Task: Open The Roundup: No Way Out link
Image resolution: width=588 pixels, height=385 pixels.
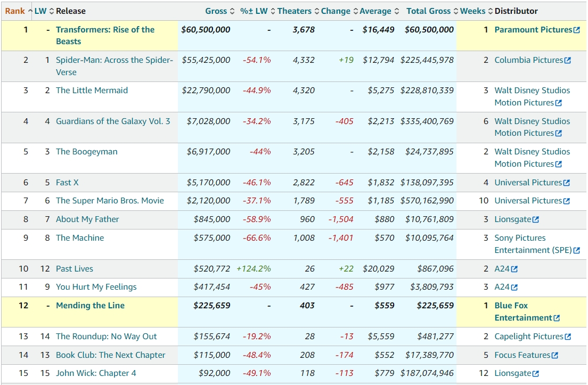Action: pos(106,336)
